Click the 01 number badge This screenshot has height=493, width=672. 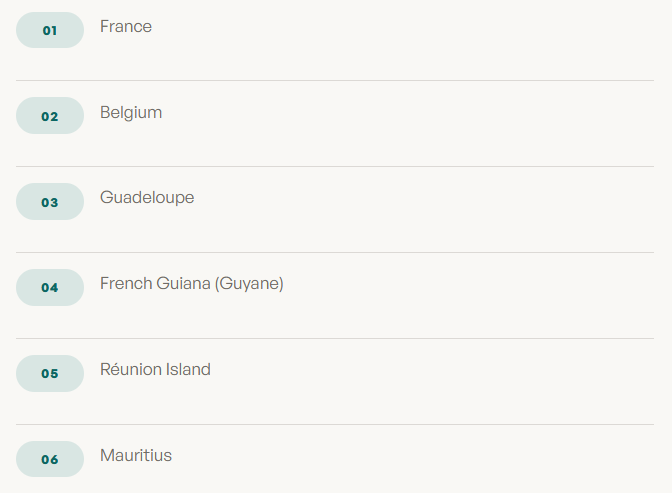[x=50, y=30]
